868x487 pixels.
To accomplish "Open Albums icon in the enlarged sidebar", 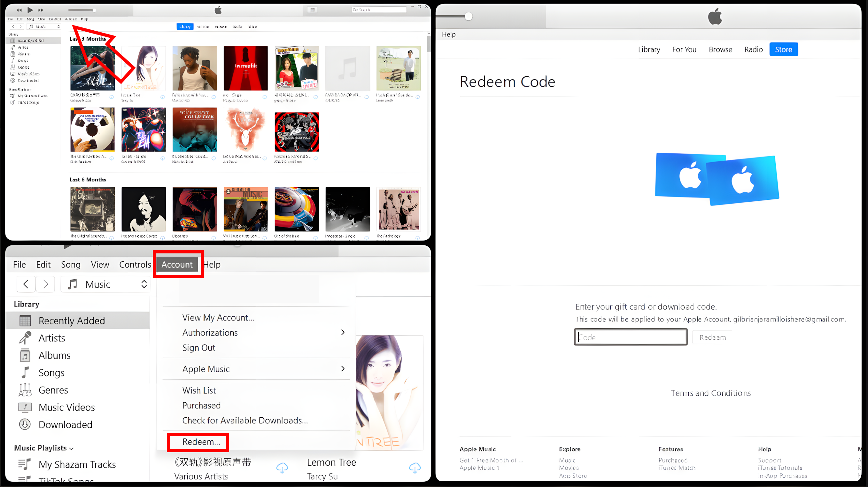I will (x=25, y=355).
